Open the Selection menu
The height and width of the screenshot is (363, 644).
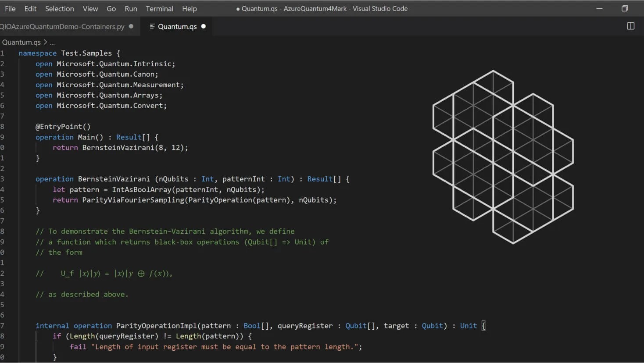(59, 9)
